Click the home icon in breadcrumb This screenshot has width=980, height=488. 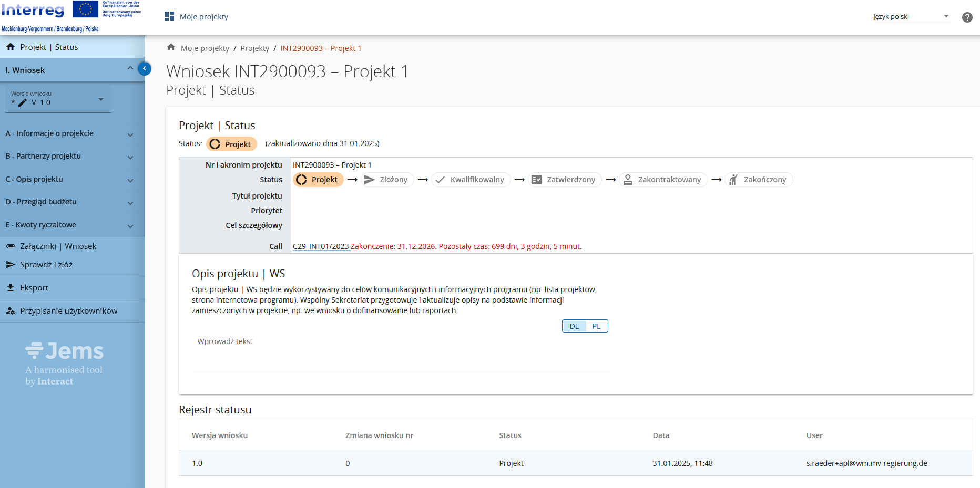(171, 48)
